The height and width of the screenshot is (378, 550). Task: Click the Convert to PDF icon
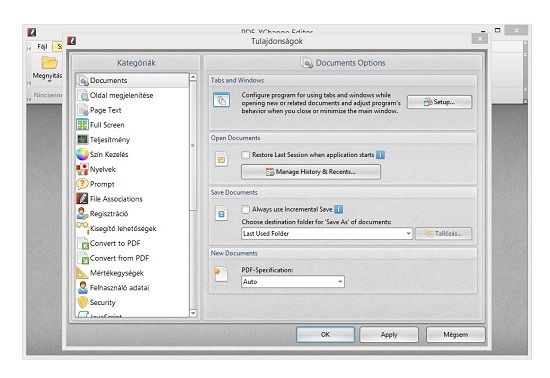83,243
